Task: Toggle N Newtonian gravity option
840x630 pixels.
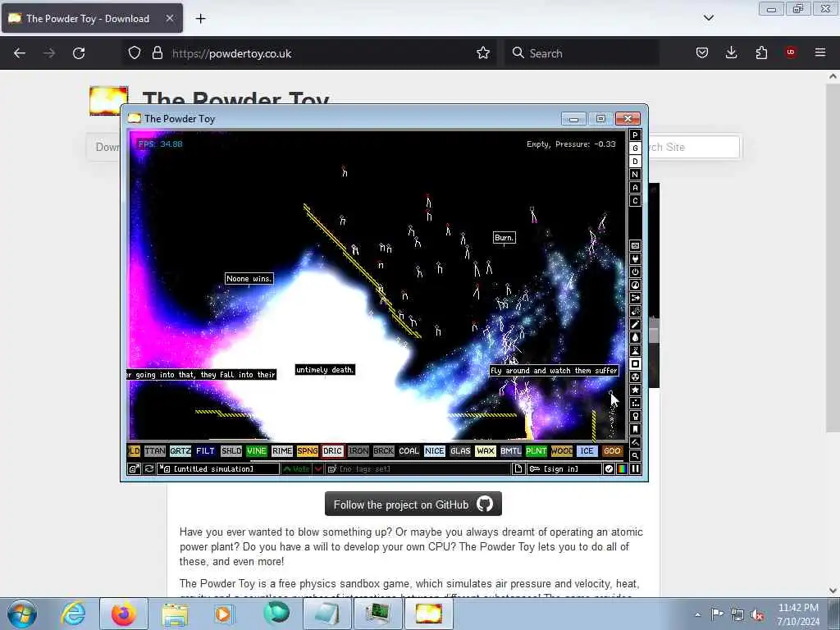Action: click(635, 175)
